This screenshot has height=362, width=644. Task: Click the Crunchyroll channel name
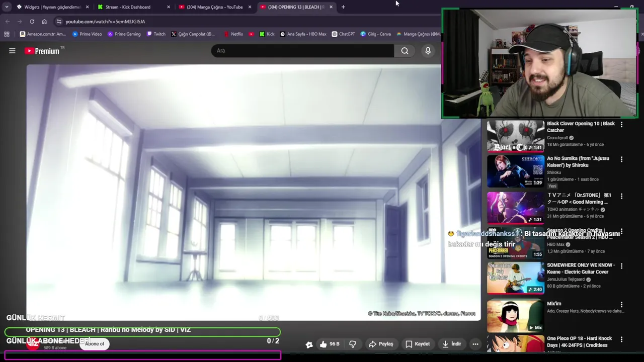(x=557, y=138)
